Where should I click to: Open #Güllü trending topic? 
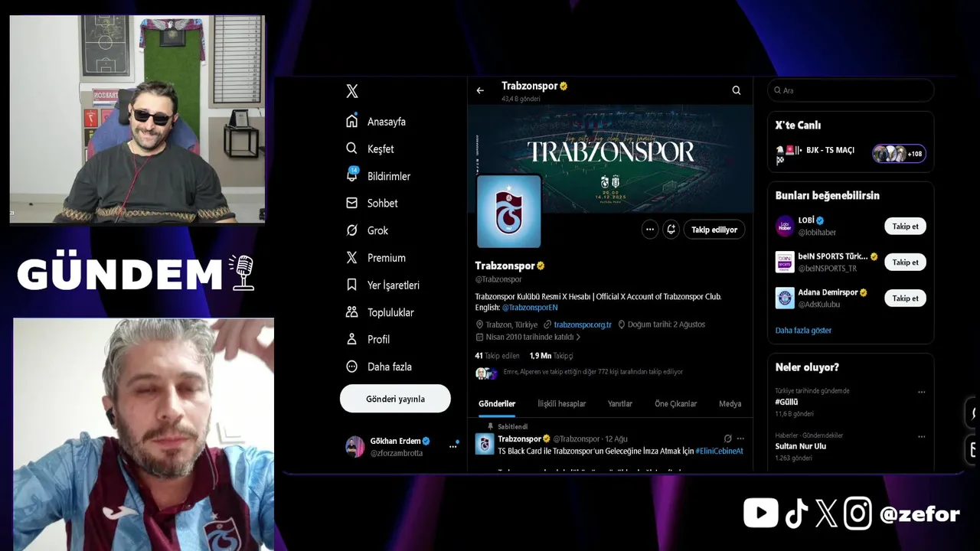click(x=786, y=402)
